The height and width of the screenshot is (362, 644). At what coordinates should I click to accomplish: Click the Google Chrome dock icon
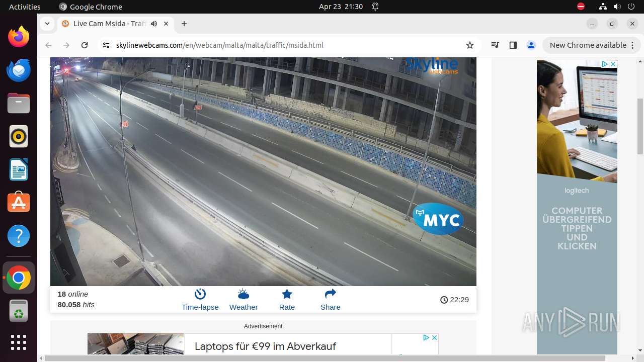[19, 278]
